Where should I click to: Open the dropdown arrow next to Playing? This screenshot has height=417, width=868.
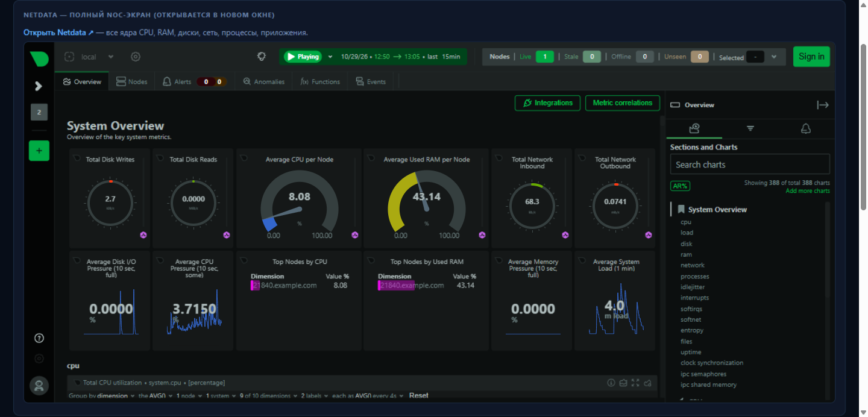(x=330, y=57)
